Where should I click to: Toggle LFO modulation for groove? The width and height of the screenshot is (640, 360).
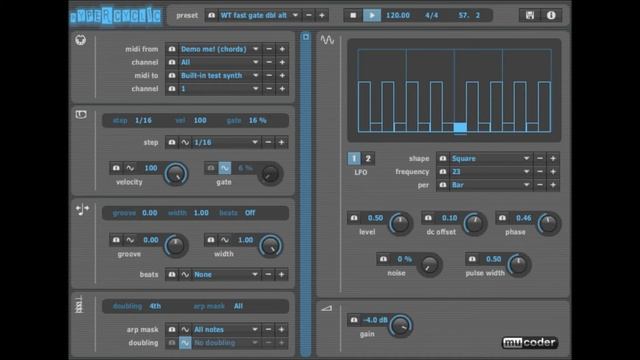[130, 240]
